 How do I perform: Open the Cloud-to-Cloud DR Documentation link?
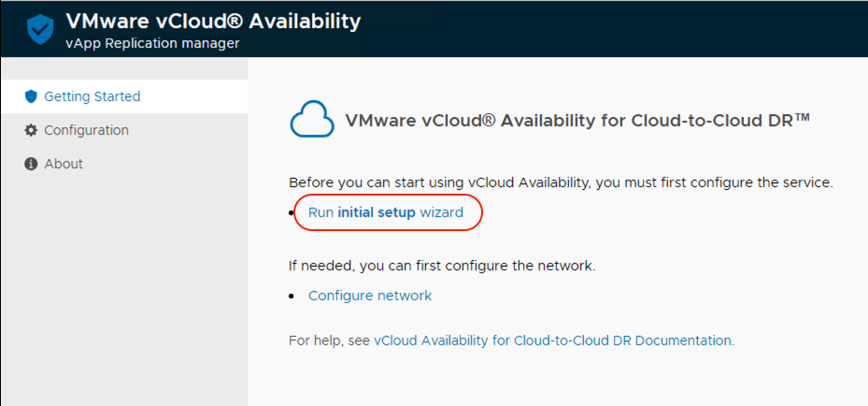(553, 341)
